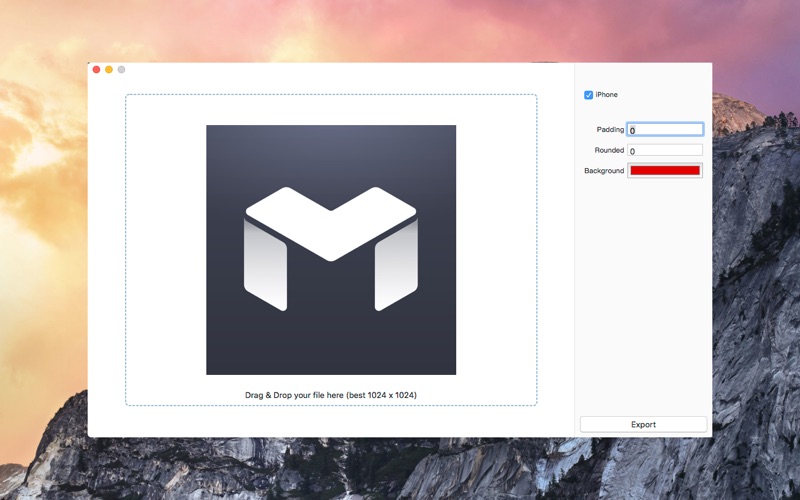
Task: Select the Rounded value field
Action: 665,151
